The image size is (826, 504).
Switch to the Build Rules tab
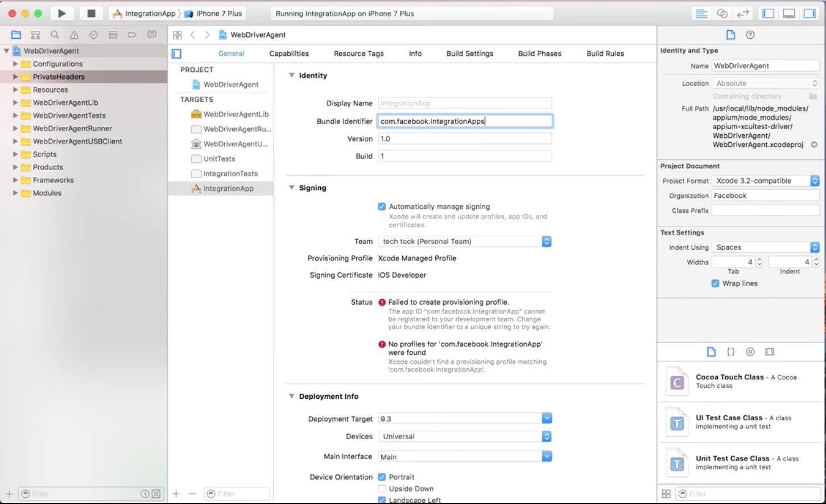pos(605,53)
